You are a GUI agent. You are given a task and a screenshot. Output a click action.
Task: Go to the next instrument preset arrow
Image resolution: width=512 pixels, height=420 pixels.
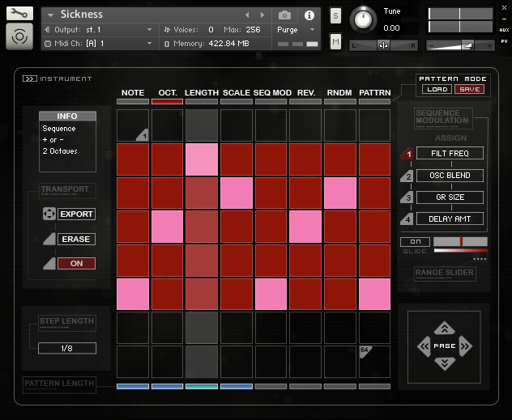(x=262, y=15)
